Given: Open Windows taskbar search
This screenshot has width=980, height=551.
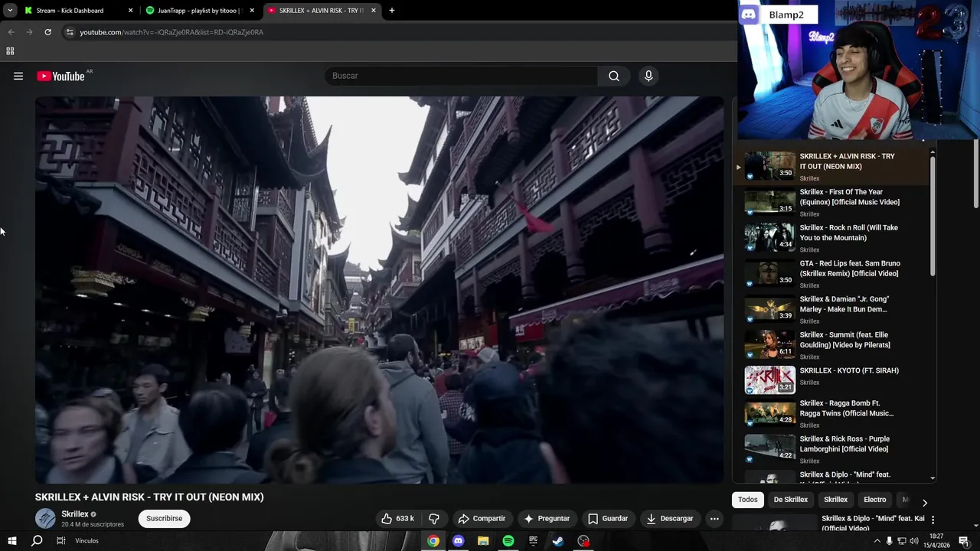Looking at the screenshot, I should (37, 541).
